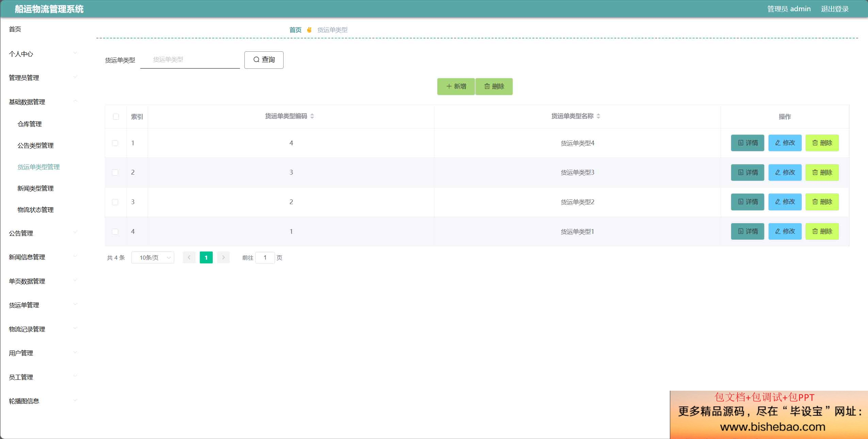The height and width of the screenshot is (439, 868).
Task: Open 首页 in the sidebar
Action: pyautogui.click(x=15, y=29)
